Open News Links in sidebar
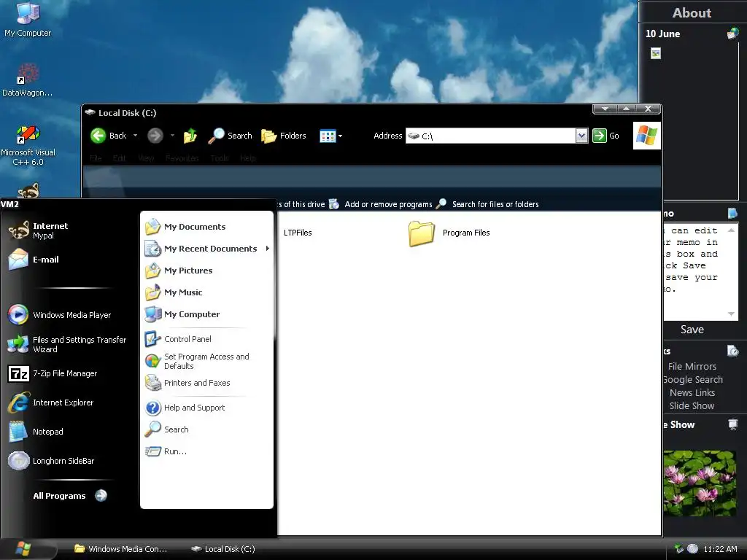Screen dimensions: 747x560 coord(692,393)
